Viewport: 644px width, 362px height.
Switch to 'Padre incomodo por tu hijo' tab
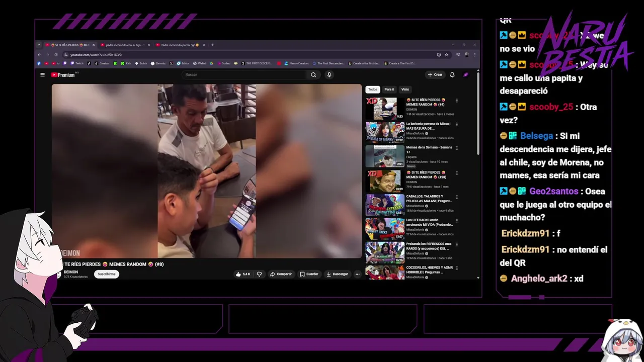point(179,45)
